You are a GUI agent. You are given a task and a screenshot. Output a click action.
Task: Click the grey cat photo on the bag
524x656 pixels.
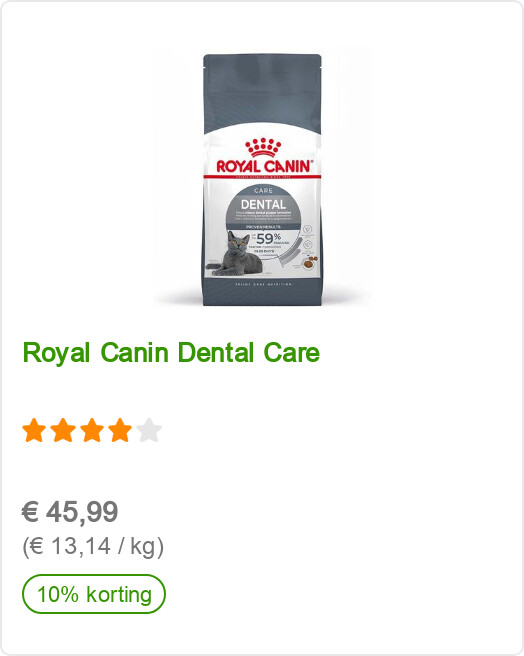[x=235, y=254]
